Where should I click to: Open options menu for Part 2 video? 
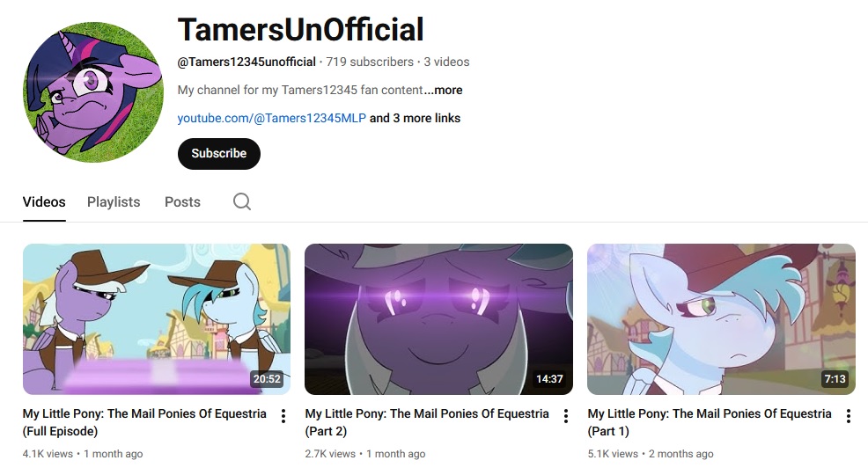pyautogui.click(x=566, y=416)
